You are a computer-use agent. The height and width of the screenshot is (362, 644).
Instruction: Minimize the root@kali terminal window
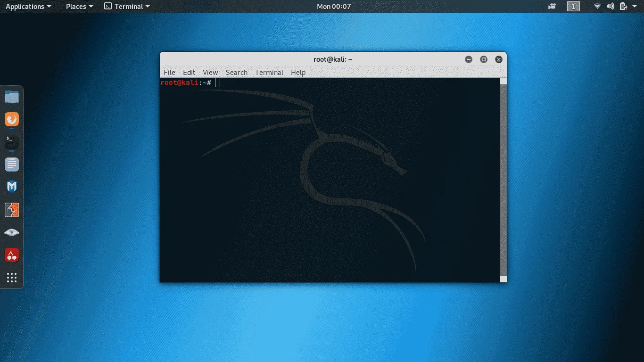[469, 59]
